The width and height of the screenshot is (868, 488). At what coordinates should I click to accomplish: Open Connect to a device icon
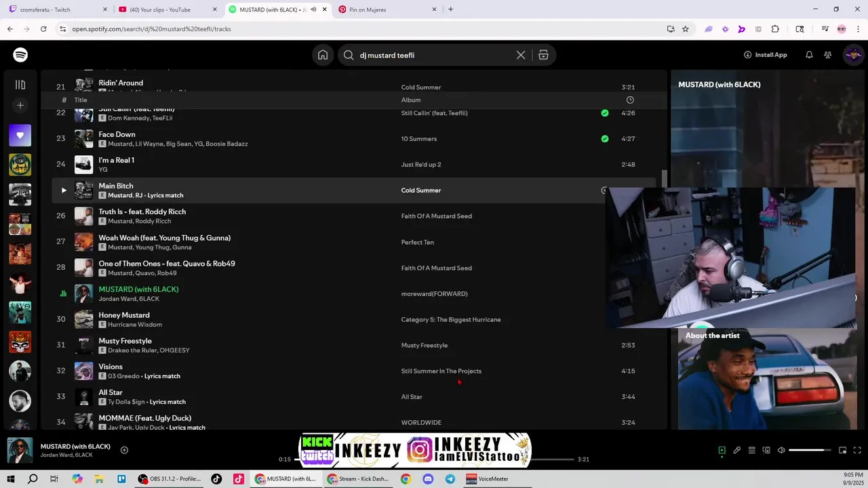(x=766, y=450)
